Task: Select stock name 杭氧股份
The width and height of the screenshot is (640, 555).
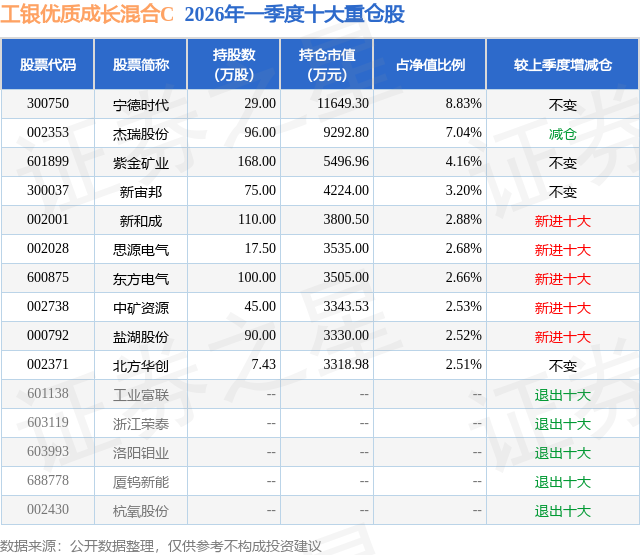Action: click(x=141, y=511)
